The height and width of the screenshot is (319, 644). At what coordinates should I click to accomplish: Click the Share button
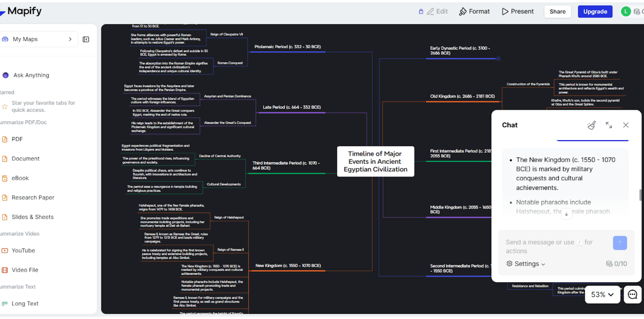[557, 11]
